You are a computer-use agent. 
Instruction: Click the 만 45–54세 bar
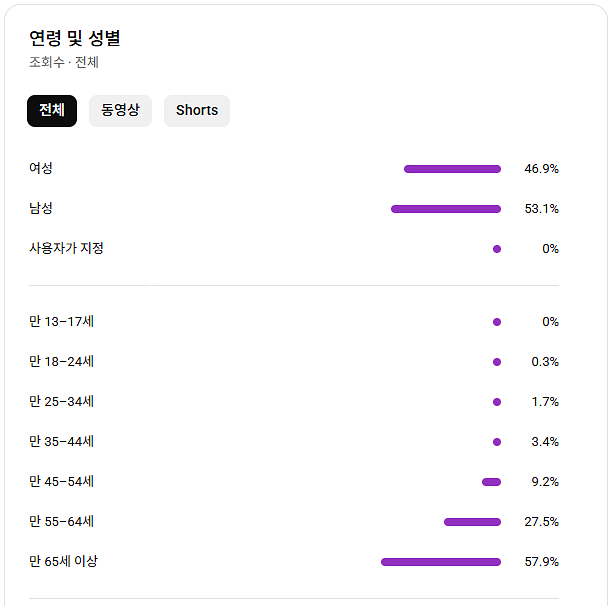491,482
